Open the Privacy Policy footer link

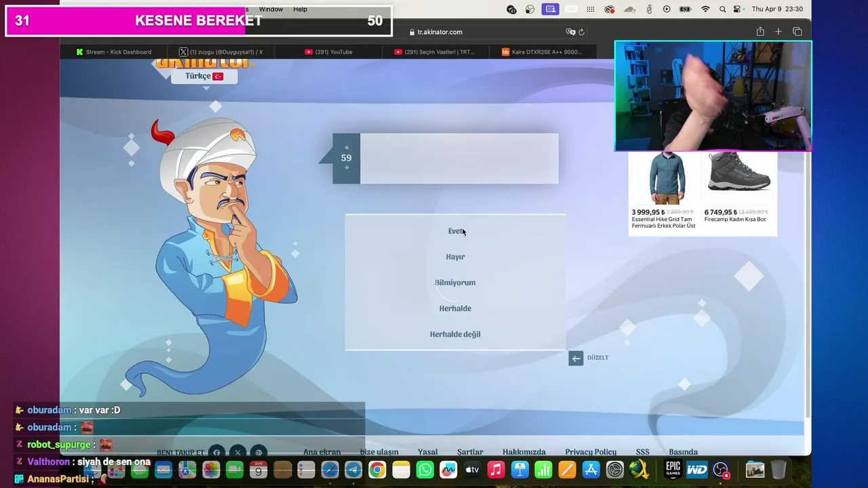(591, 452)
